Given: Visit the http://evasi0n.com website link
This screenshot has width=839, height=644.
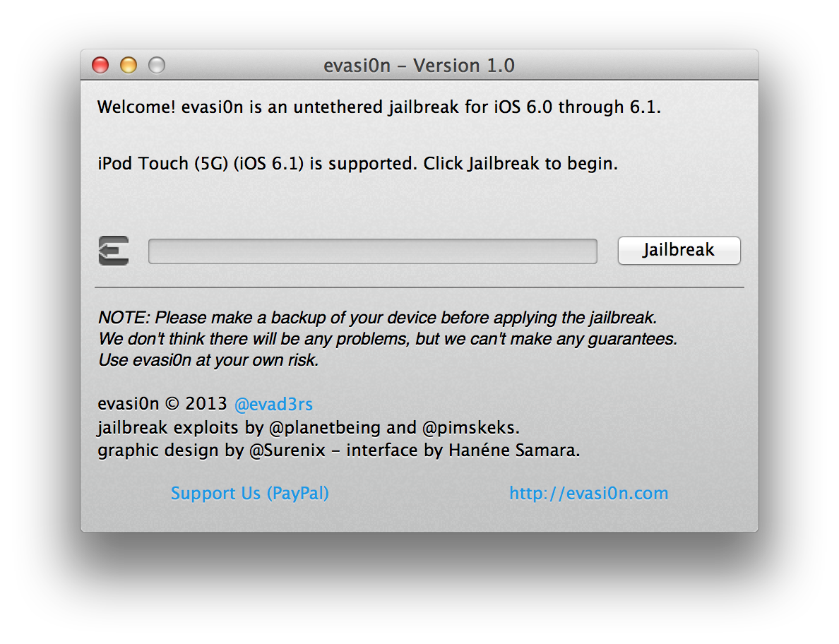Looking at the screenshot, I should point(588,494).
